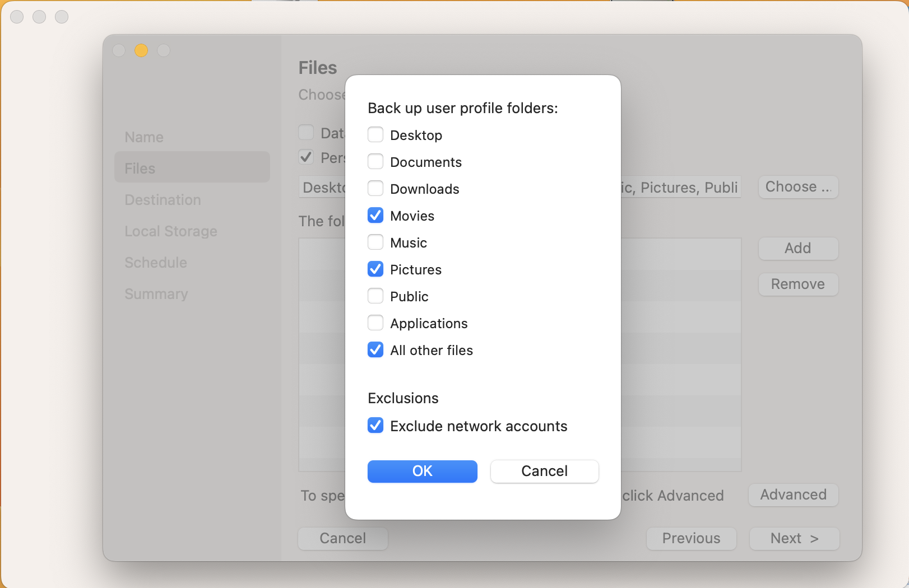Click the yellow minimize button of wizard
The height and width of the screenshot is (588, 909).
pos(141,50)
